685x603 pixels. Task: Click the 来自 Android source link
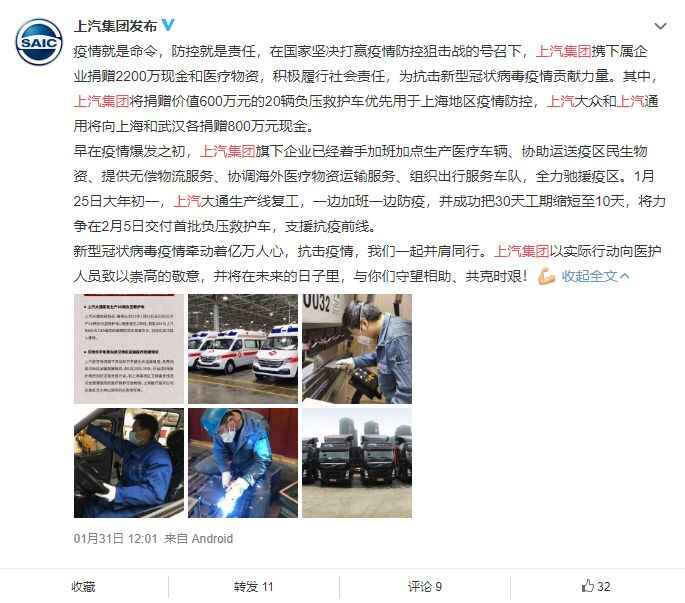click(x=198, y=538)
